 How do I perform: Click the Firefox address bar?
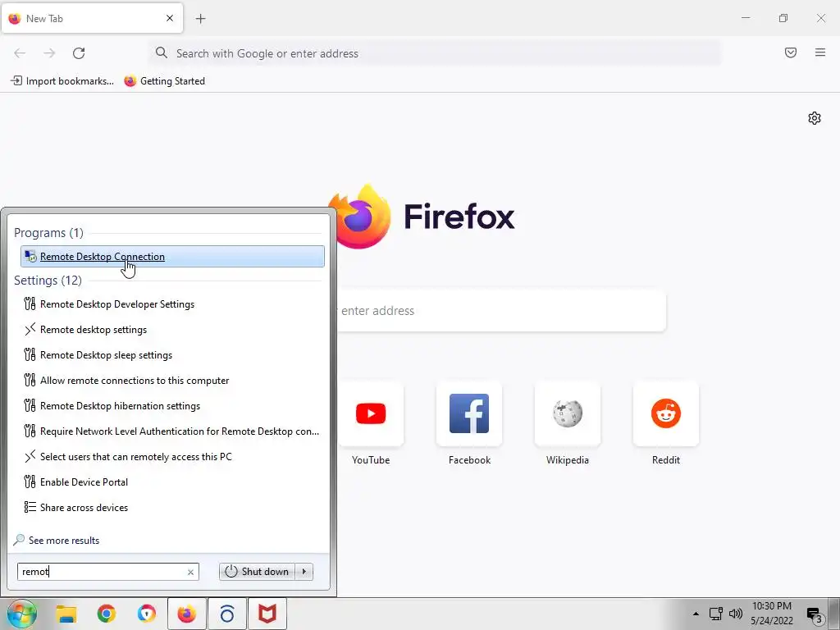[x=435, y=53]
